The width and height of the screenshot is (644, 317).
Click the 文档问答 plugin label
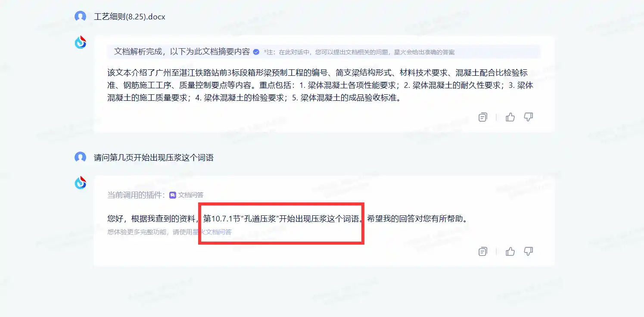[191, 195]
